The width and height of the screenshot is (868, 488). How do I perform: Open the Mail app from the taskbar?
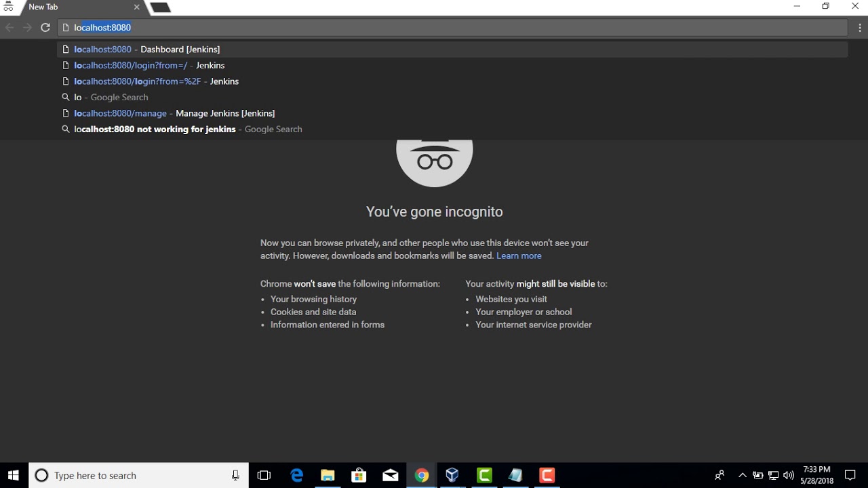coord(390,475)
